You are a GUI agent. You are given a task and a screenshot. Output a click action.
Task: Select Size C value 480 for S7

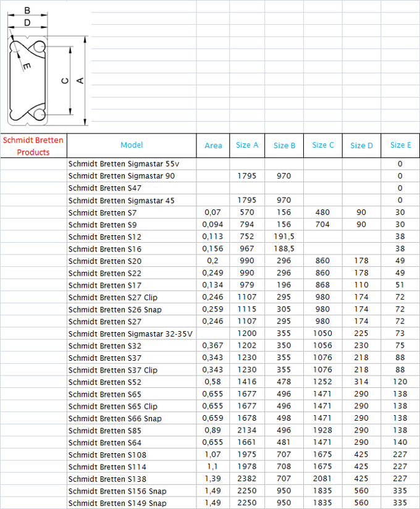[x=322, y=212]
